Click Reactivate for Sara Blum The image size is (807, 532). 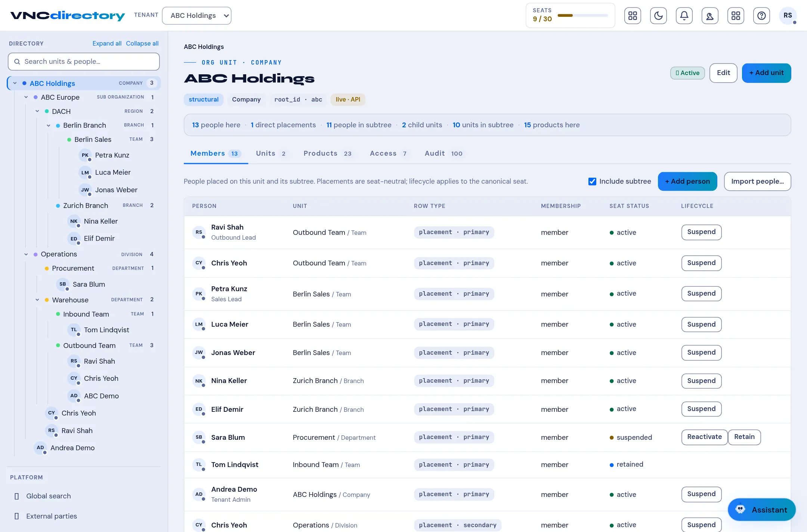click(704, 437)
